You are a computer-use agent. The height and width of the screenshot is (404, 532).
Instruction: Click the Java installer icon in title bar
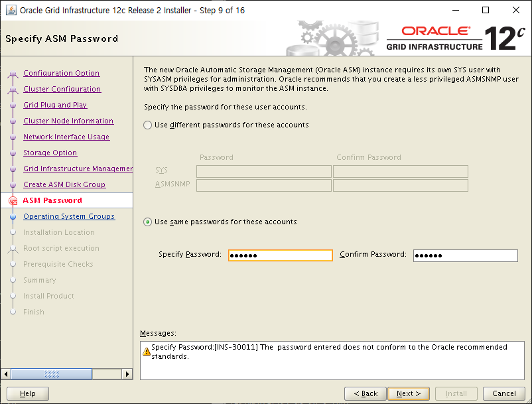11,10
